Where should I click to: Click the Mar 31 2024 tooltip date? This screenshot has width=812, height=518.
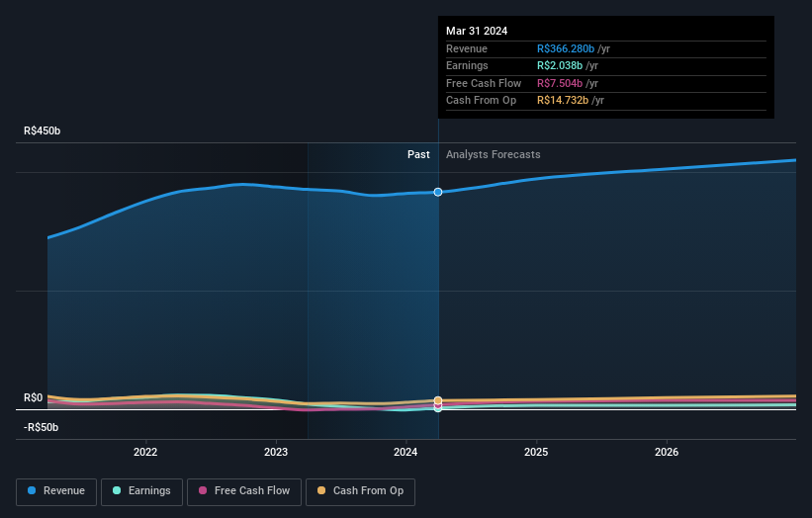pyautogui.click(x=477, y=31)
